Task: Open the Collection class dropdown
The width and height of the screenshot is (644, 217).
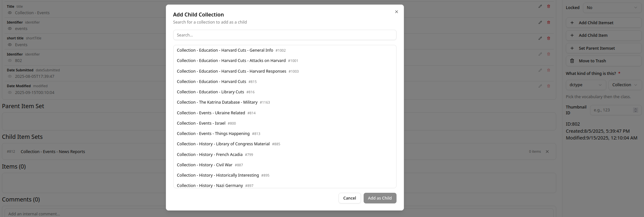Action: coord(625,85)
